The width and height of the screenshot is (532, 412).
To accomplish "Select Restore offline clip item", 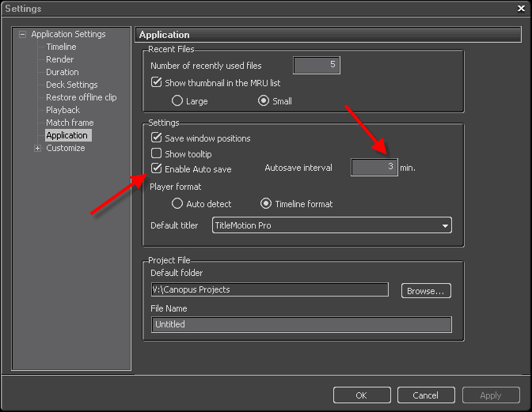I will 82,97.
